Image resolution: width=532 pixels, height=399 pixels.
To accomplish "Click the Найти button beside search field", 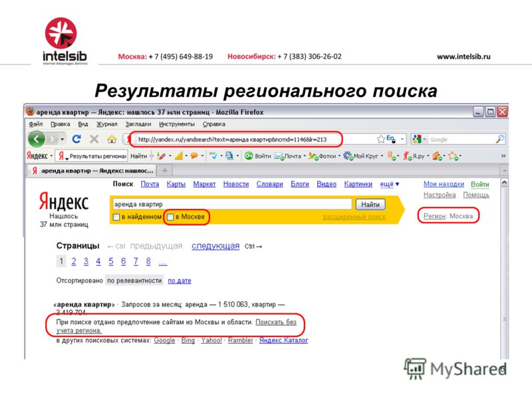I will click(370, 205).
